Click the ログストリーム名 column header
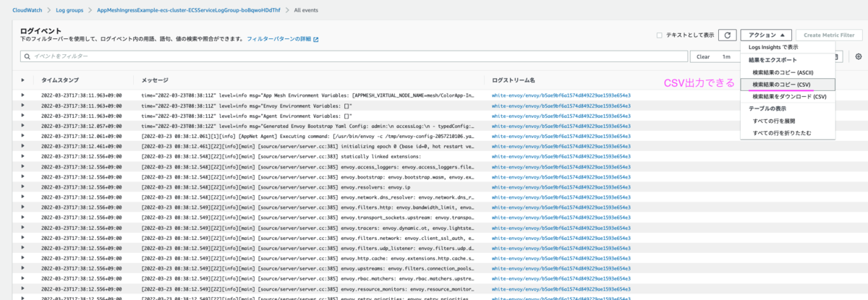This screenshot has width=868, height=300. point(514,80)
